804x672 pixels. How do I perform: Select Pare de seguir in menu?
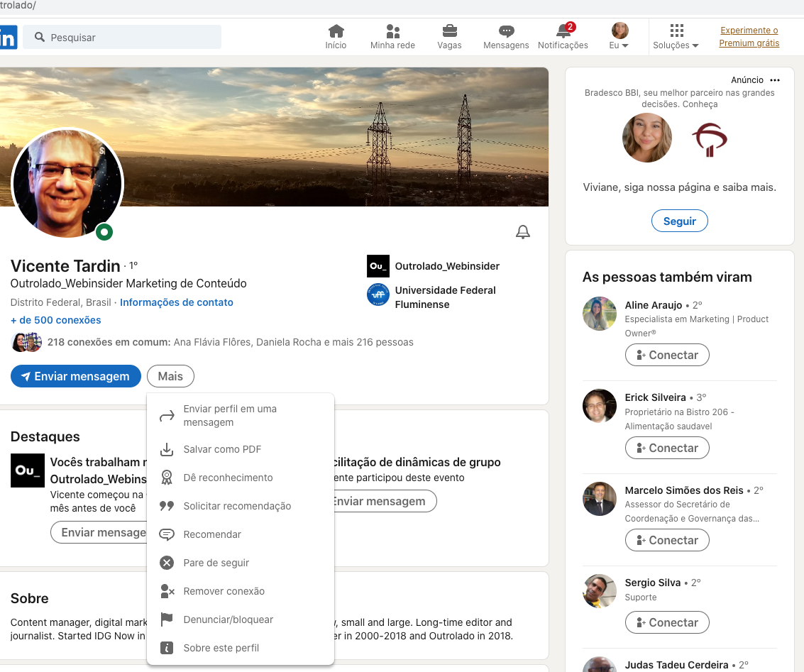216,563
